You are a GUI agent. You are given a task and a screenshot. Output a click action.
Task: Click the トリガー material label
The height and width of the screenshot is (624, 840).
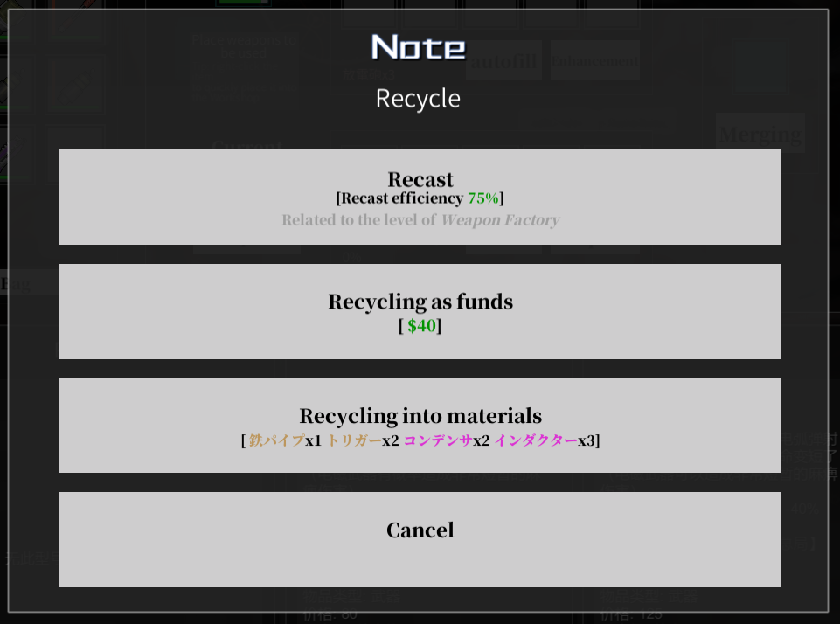click(354, 440)
